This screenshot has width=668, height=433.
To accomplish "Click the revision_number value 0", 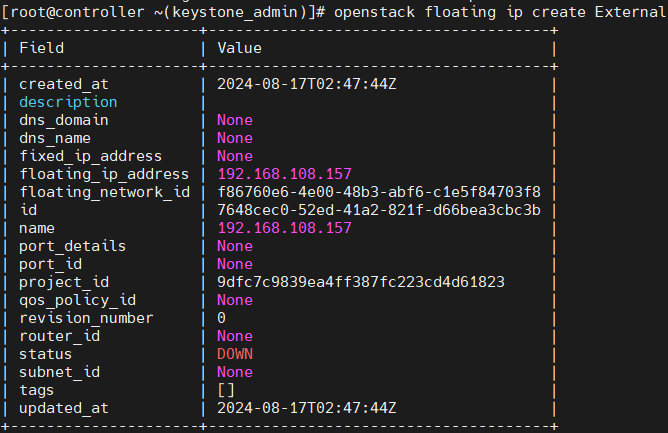I will pyautogui.click(x=221, y=318).
